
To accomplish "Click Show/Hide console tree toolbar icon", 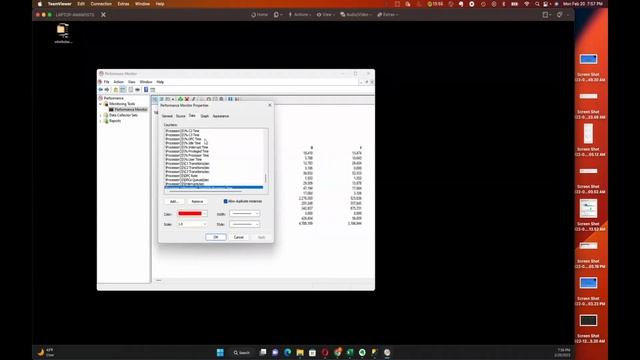I will tap(123, 90).
